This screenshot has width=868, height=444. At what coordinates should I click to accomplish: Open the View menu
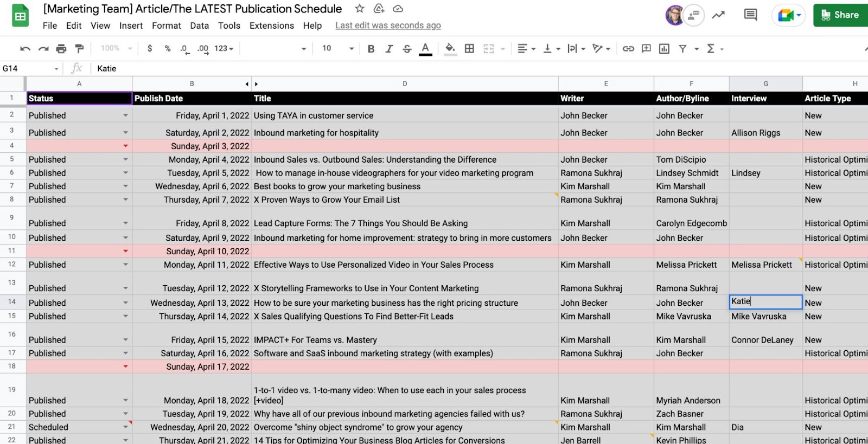click(100, 25)
